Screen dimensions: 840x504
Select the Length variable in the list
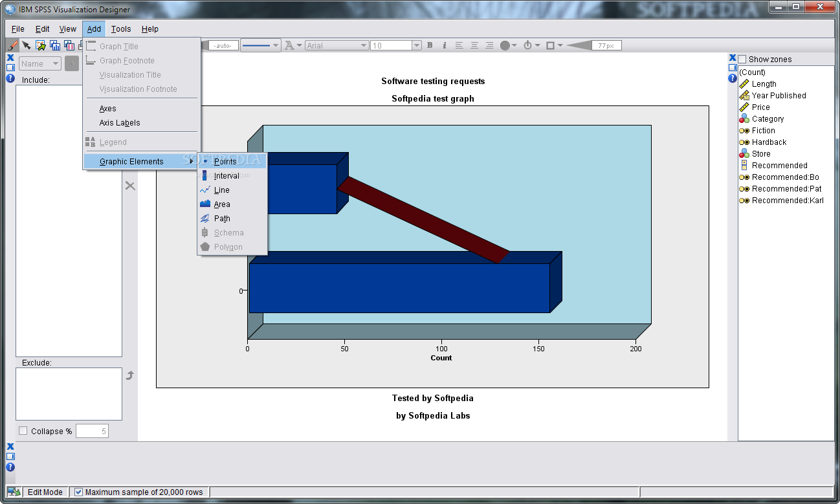point(758,84)
